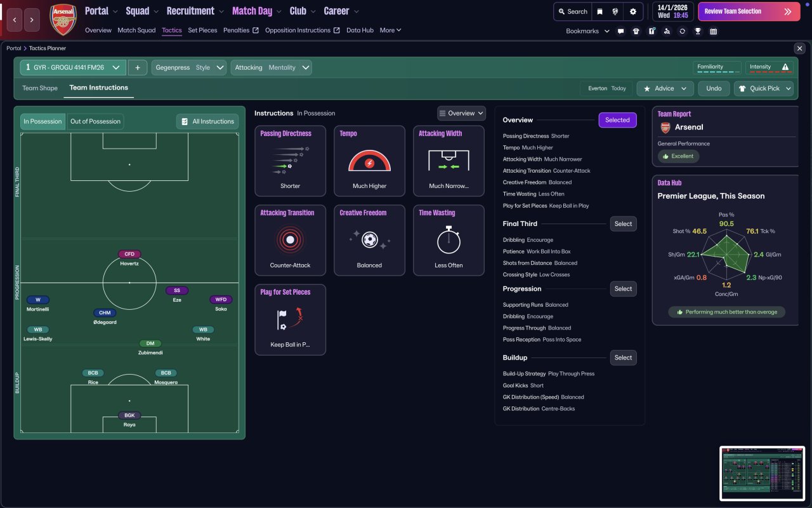Screen dimensions: 812x508
Task: Open the Time Wasting stopwatch card
Action: 449,240
